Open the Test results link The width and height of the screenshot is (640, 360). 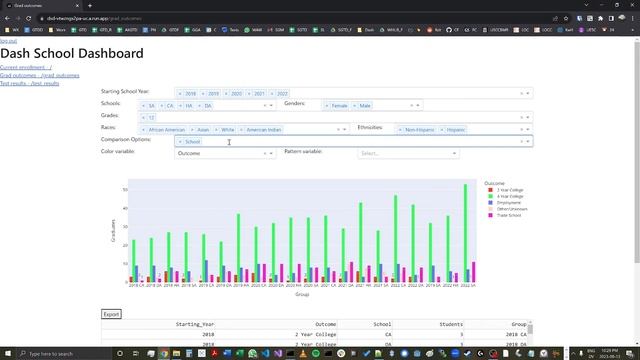coord(29,83)
